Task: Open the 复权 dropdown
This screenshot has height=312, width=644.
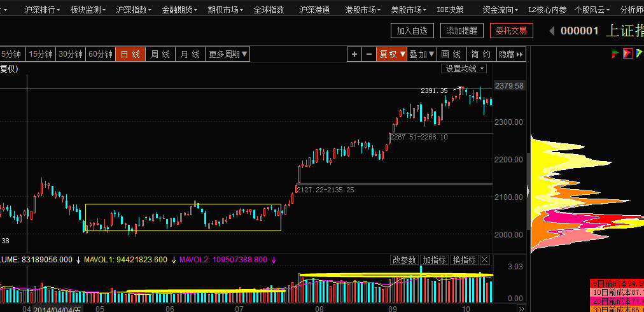Action: (x=393, y=55)
